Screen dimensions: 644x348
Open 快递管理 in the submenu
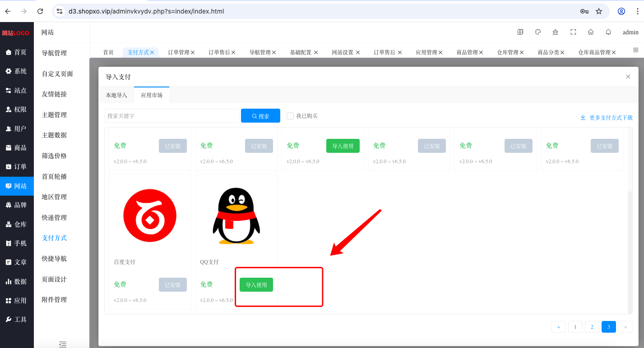[54, 218]
